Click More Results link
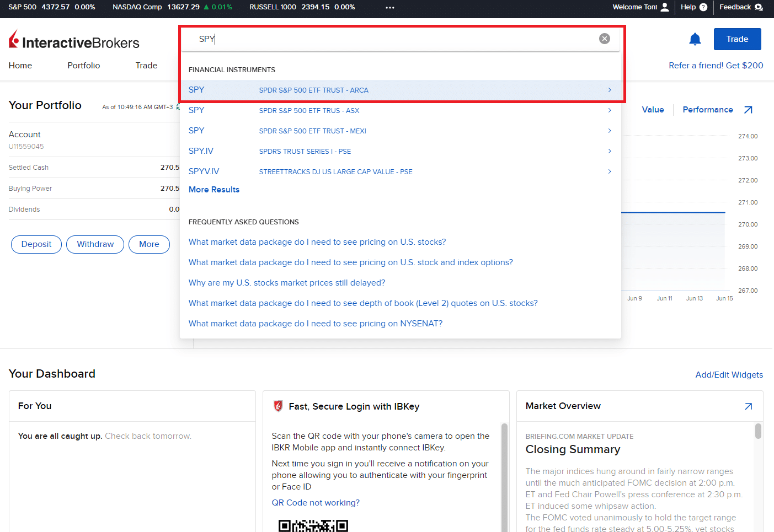 click(214, 190)
